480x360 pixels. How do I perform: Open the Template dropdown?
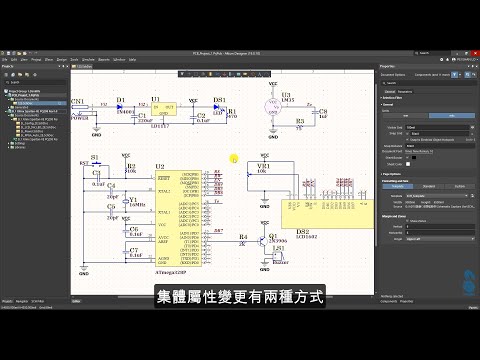(437, 196)
